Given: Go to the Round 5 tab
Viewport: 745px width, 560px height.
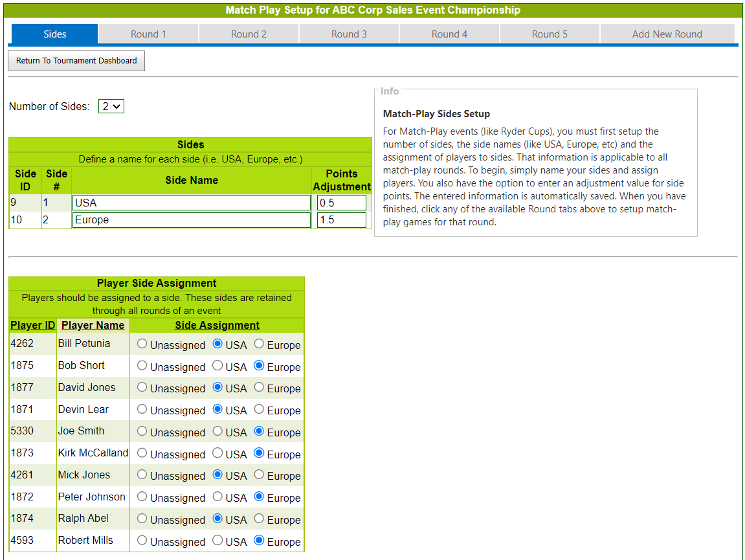Looking at the screenshot, I should pyautogui.click(x=550, y=34).
